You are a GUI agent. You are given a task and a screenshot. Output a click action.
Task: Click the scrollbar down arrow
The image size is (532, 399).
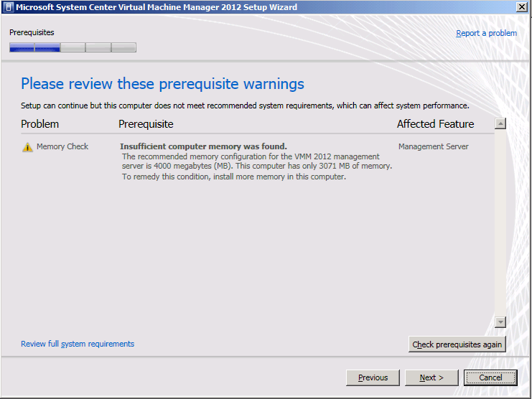coord(500,322)
